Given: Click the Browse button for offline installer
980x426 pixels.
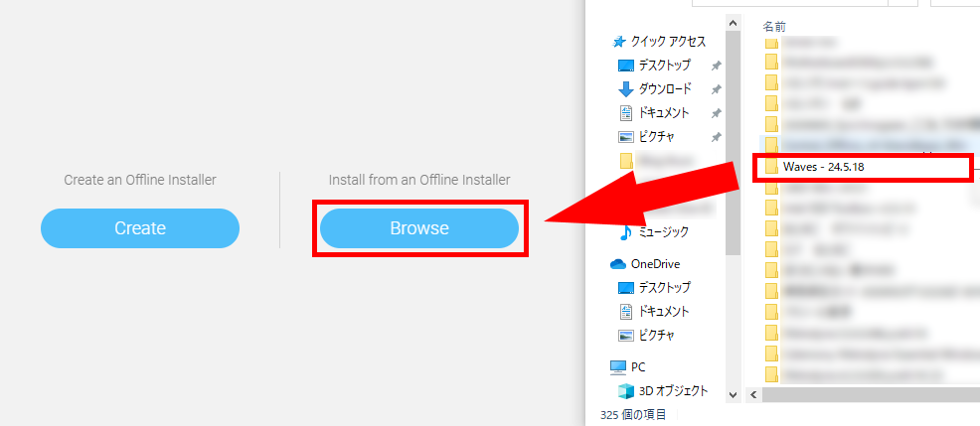Looking at the screenshot, I should tap(418, 228).
